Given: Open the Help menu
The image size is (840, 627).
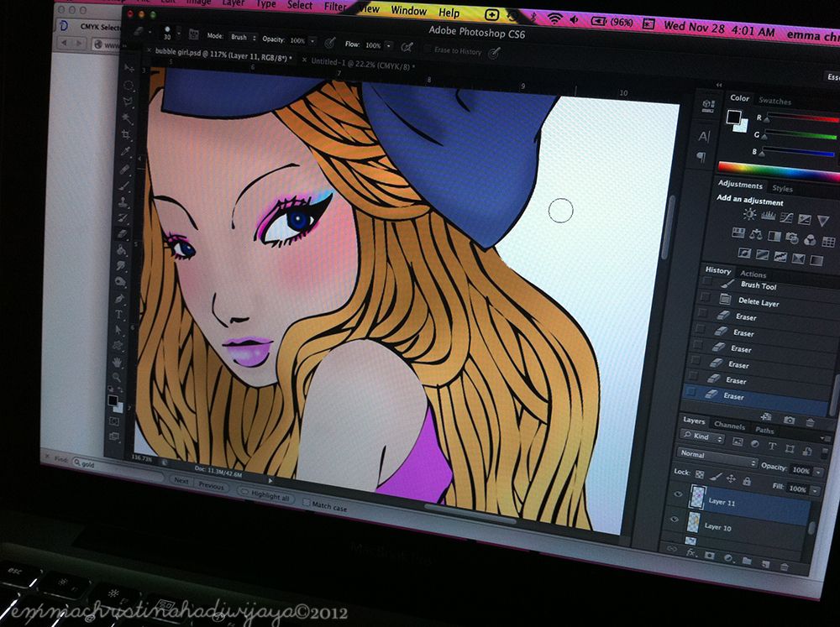Looking at the screenshot, I should click(449, 13).
